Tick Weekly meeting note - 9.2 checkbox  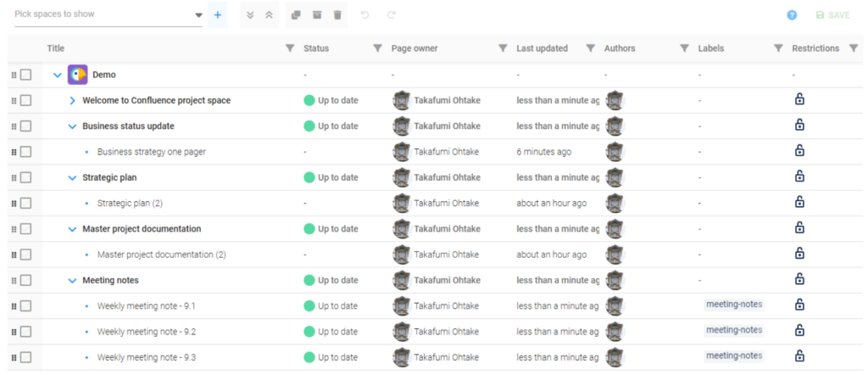(x=25, y=332)
